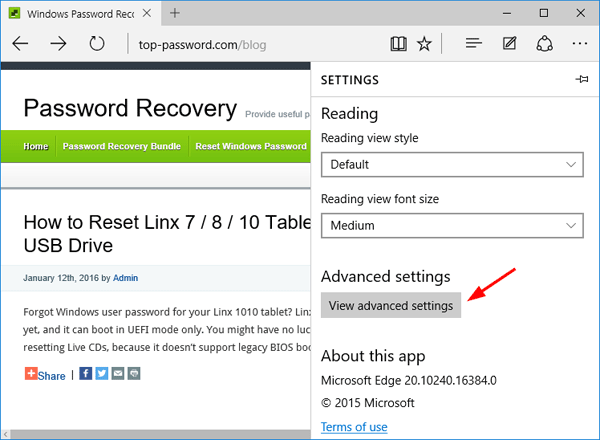This screenshot has height=440, width=600.
Task: Open the More actions ellipsis menu
Action: click(579, 44)
